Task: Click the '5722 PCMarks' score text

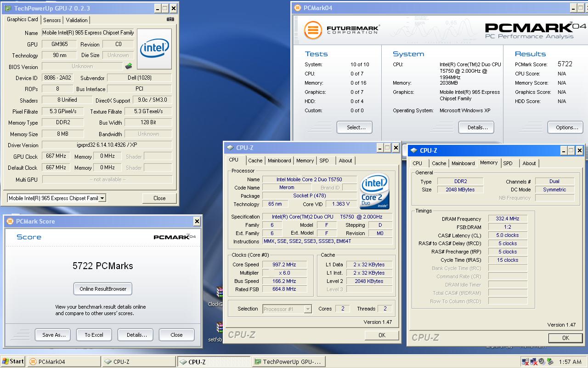Action: [x=103, y=266]
